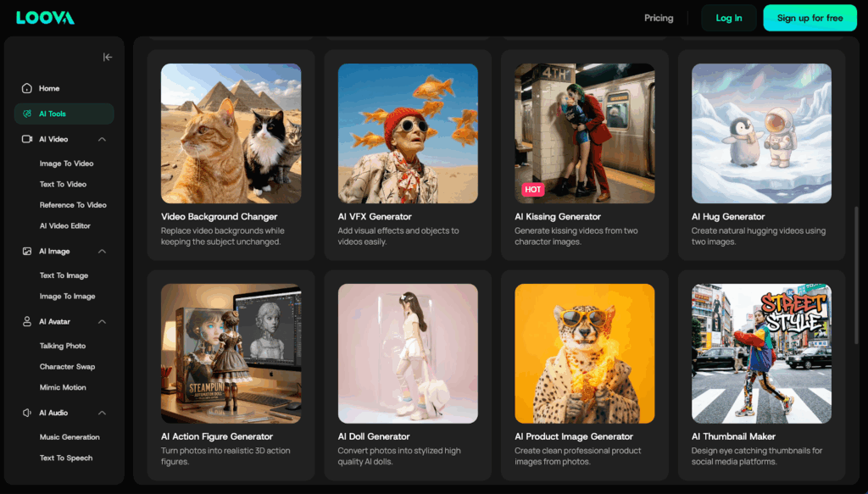Click the Home house icon

pos(27,88)
